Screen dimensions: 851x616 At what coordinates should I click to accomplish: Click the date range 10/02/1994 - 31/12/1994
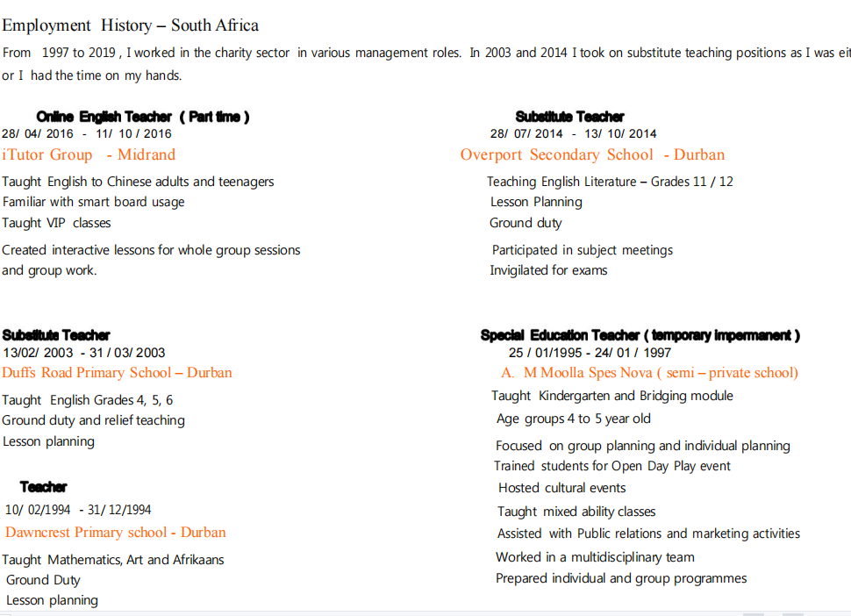coord(78,510)
